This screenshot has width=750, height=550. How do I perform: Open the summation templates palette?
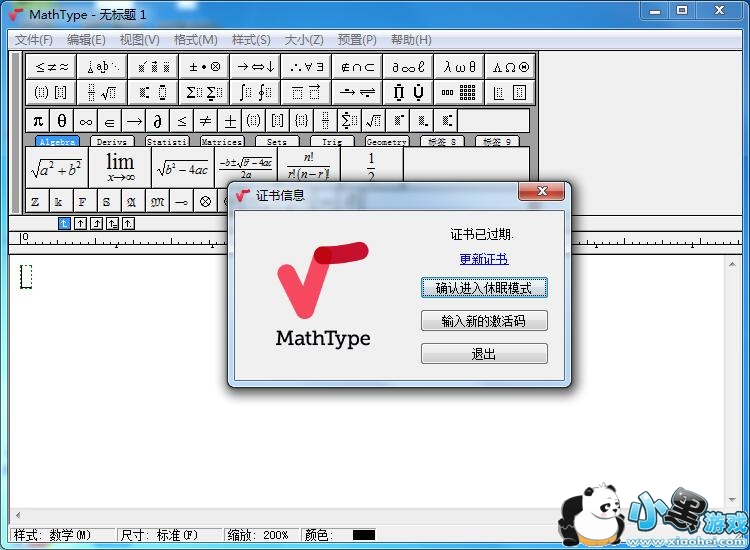205,92
